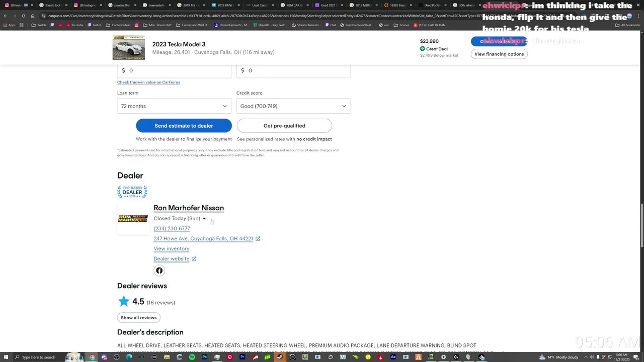This screenshot has height=362, width=644.
Task: Click the Top Rated Dealer badge
Action: pyautogui.click(x=132, y=192)
